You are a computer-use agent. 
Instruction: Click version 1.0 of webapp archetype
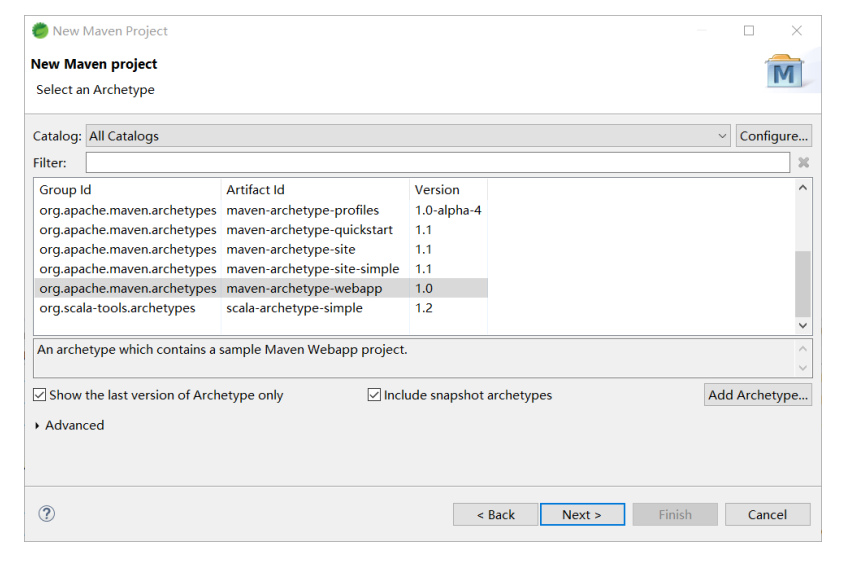(x=424, y=288)
